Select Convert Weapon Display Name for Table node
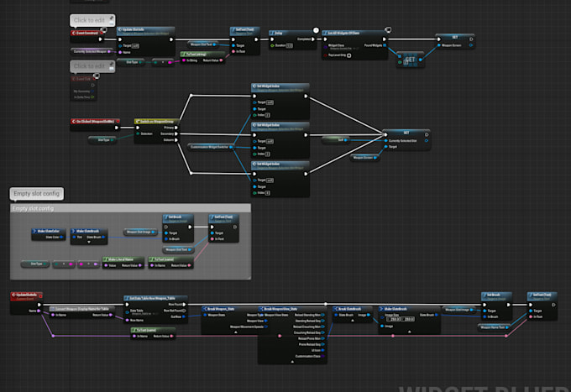The image size is (571, 392). [82, 312]
